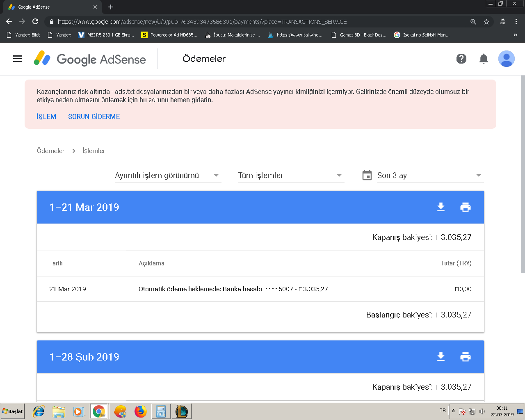Click the Açıklama column header
This screenshot has height=420, width=525.
pyautogui.click(x=151, y=263)
